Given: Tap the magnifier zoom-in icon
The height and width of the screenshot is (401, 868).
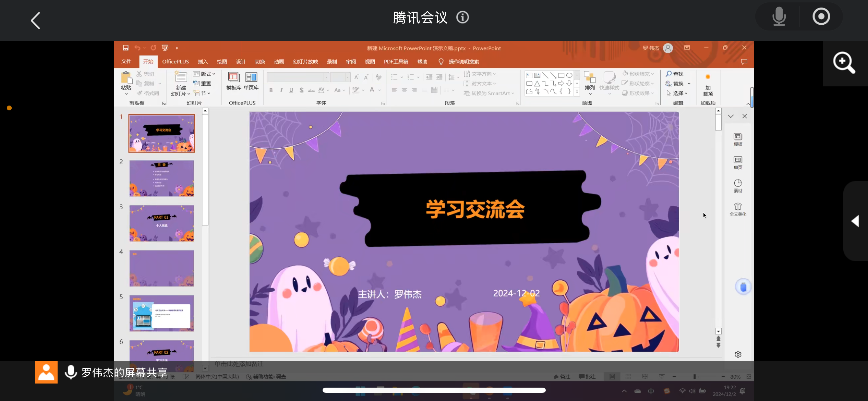Looking at the screenshot, I should [844, 63].
